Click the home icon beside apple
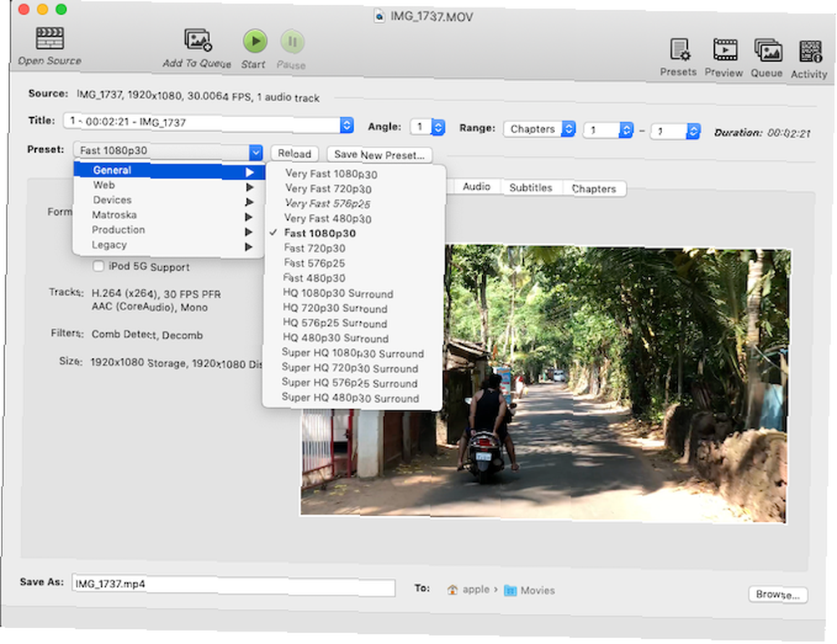Image resolution: width=837 pixels, height=644 pixels. (x=452, y=590)
